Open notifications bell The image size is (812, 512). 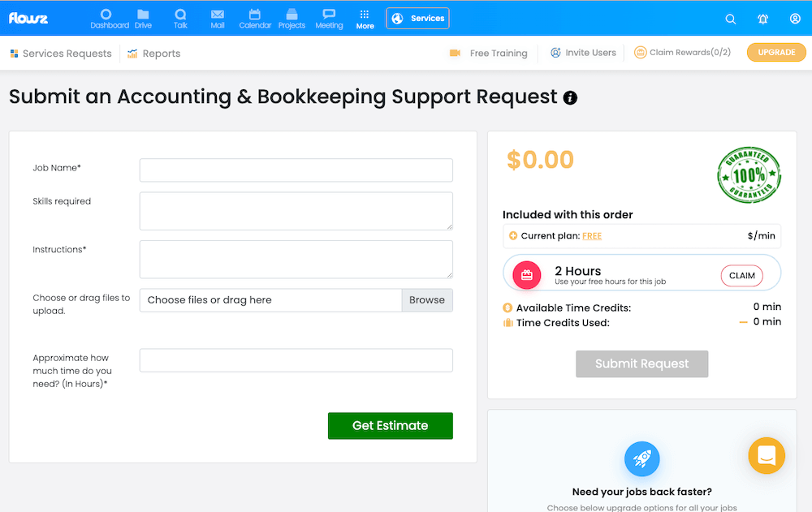tap(762, 19)
